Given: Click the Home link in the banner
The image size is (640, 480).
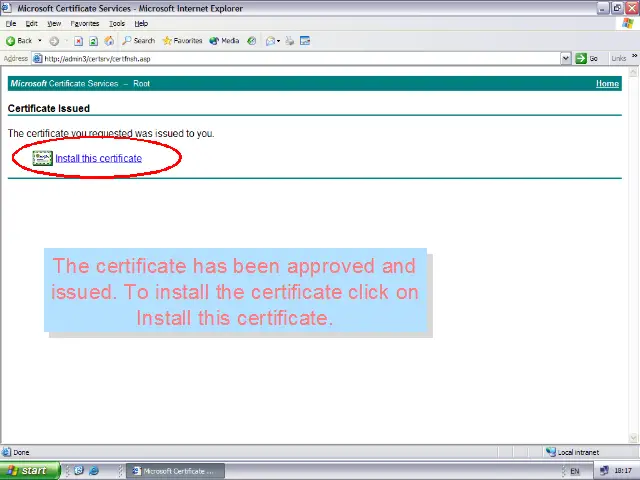Looking at the screenshot, I should (607, 84).
